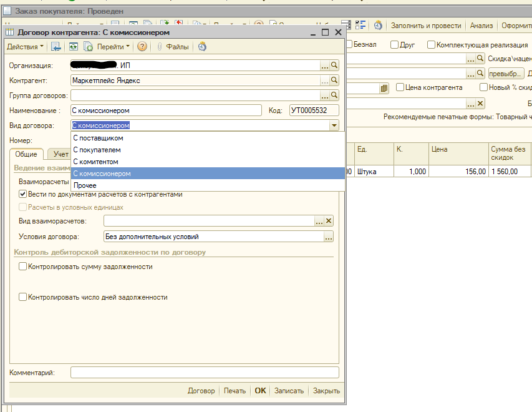Viewport: 532px width, 412px height.
Task: Toggle the Друг checkbox in order window
Action: [394, 45]
